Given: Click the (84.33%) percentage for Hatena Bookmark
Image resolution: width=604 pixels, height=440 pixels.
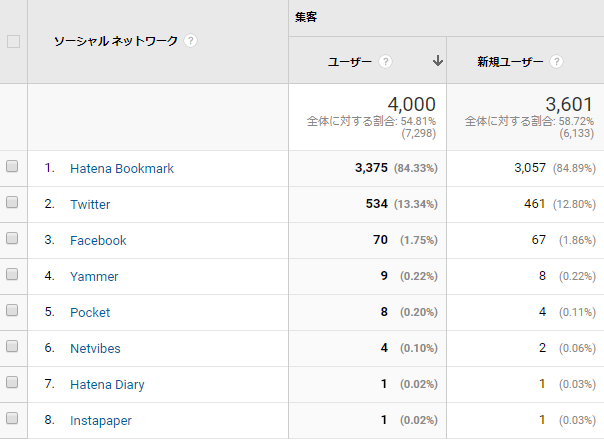Looking at the screenshot, I should click(x=416, y=168).
